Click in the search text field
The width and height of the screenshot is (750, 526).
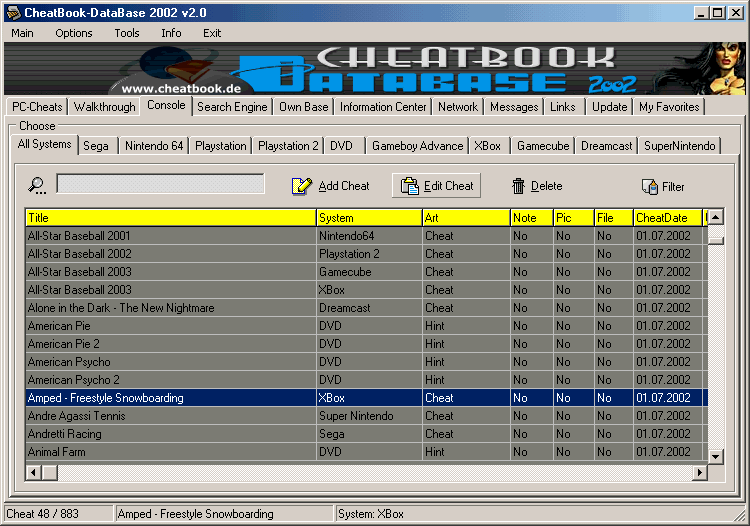pos(160,184)
